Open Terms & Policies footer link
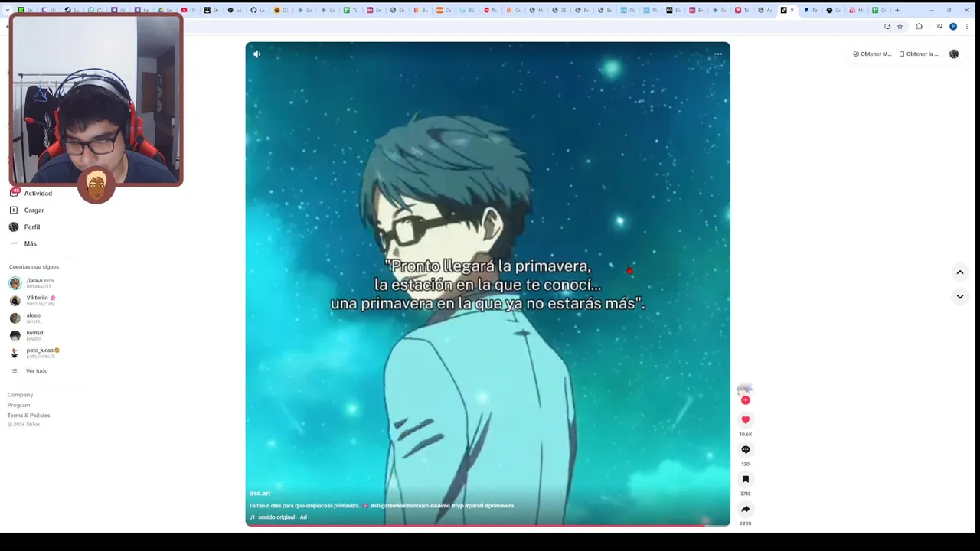The image size is (980, 551). coord(28,416)
